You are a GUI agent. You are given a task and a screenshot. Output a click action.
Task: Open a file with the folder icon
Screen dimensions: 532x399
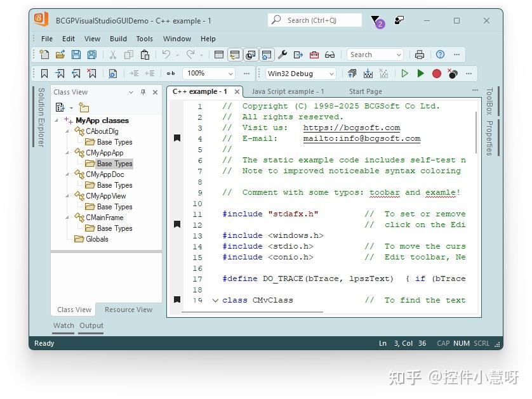click(60, 55)
